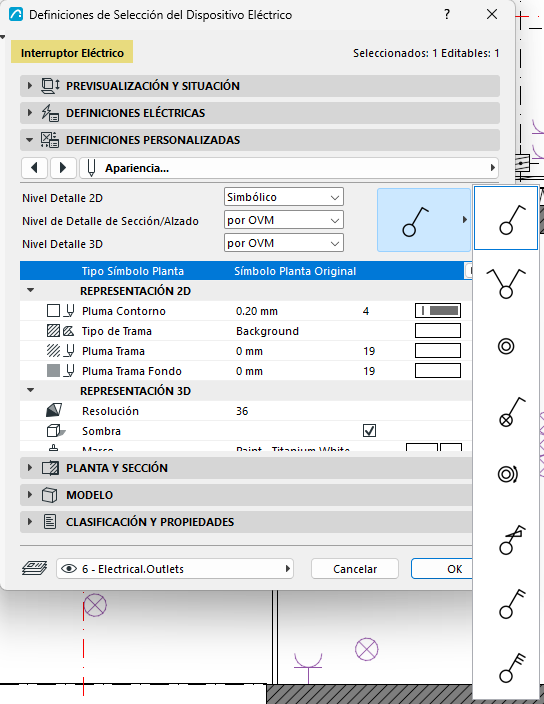This screenshot has height=704, width=544.
Task: Expand Previsualización y Situación panel
Action: [x=30, y=85]
